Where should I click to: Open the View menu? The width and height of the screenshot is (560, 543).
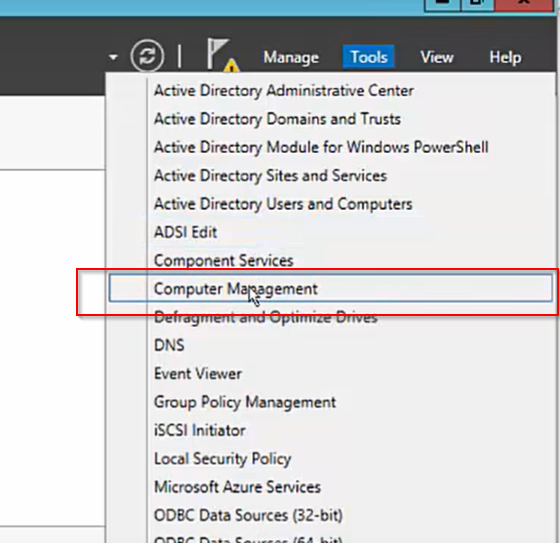[x=437, y=57]
